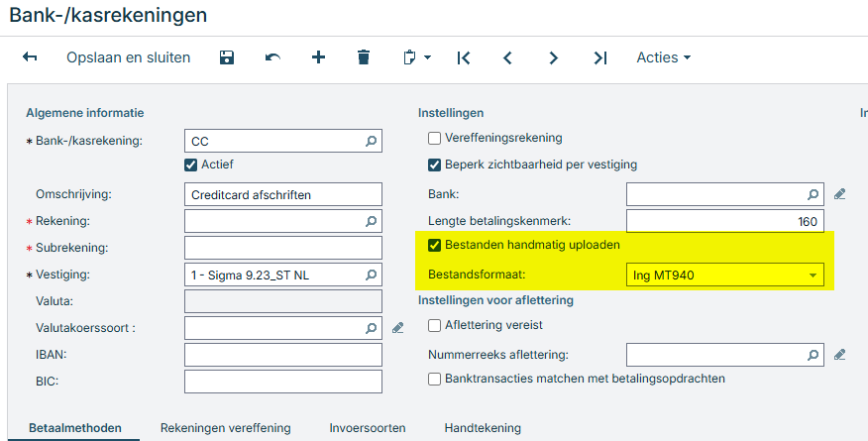Open lookup for Rekening field
Viewport: 868px width, 441px height.
(x=371, y=221)
